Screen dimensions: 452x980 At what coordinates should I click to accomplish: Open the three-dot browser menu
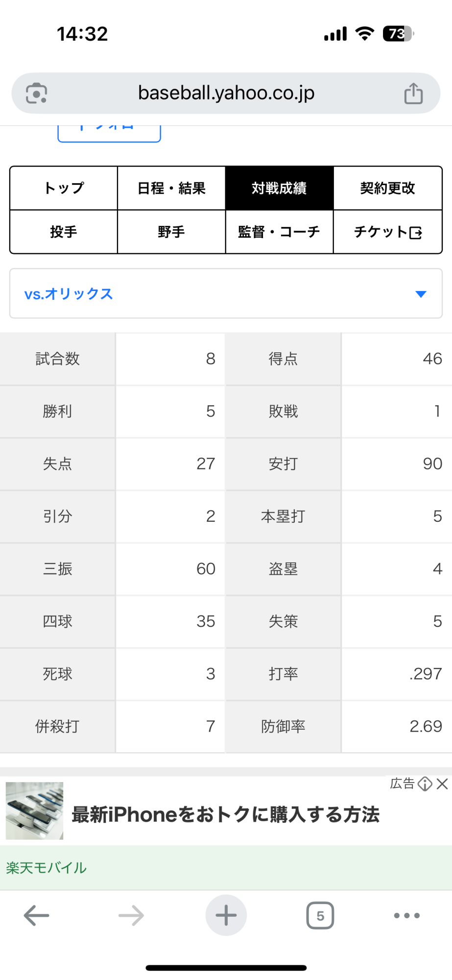[406, 915]
